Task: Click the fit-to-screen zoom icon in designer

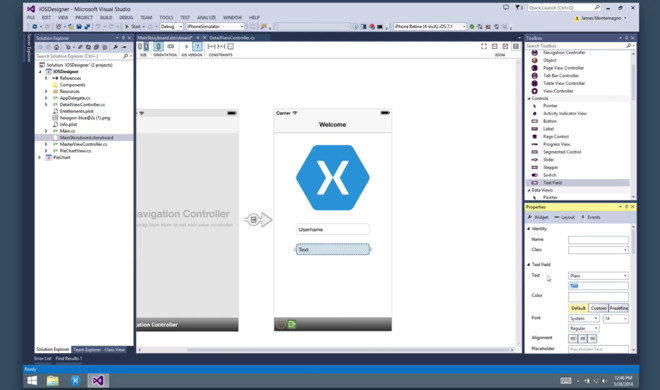Action: (x=484, y=46)
